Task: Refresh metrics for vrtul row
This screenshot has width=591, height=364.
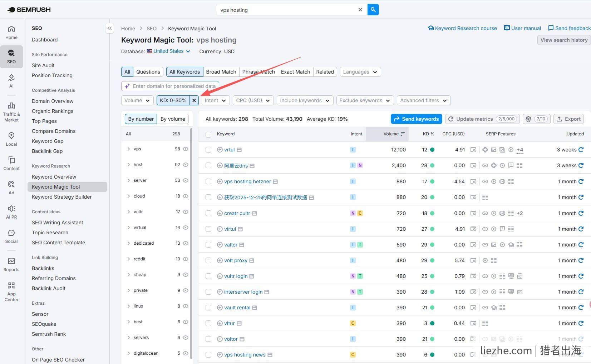Action: (581, 150)
